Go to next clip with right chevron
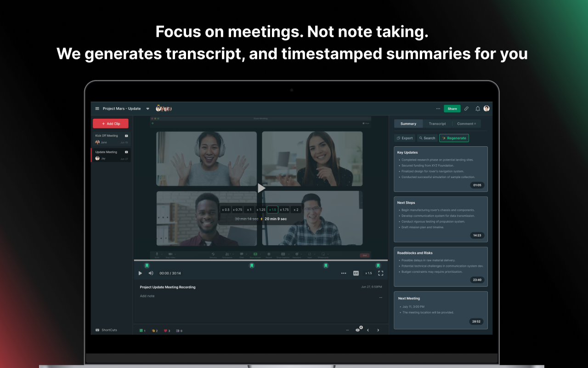Screen dimensions: 588x368 click(x=378, y=330)
